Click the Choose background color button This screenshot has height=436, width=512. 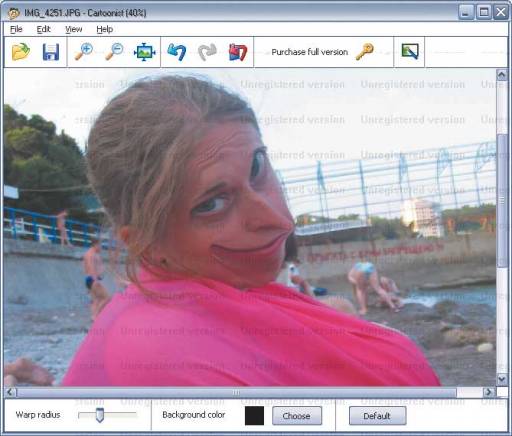point(297,416)
